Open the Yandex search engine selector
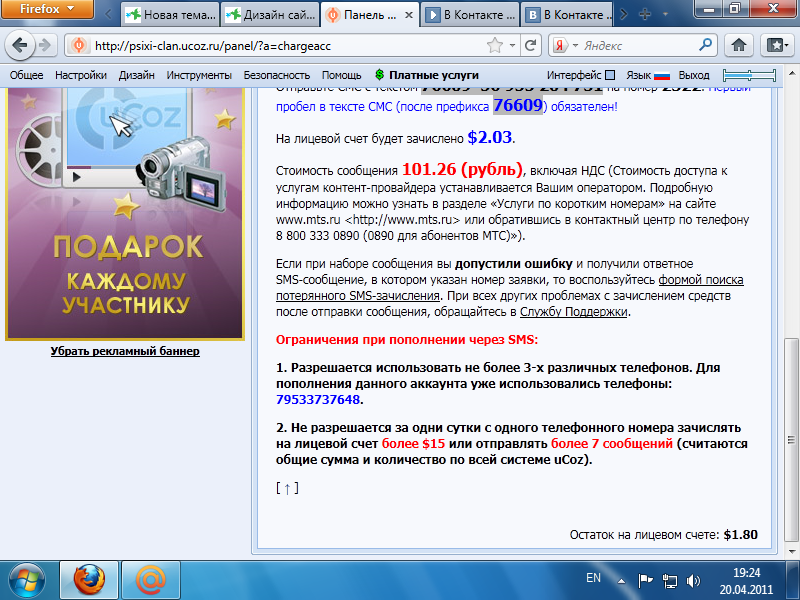The image size is (800, 600). pyautogui.click(x=564, y=45)
